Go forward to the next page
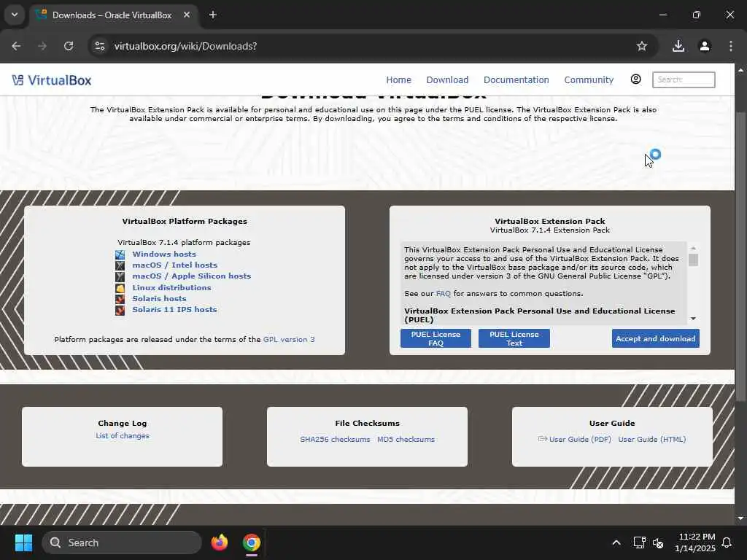Image resolution: width=747 pixels, height=560 pixels. tap(42, 46)
